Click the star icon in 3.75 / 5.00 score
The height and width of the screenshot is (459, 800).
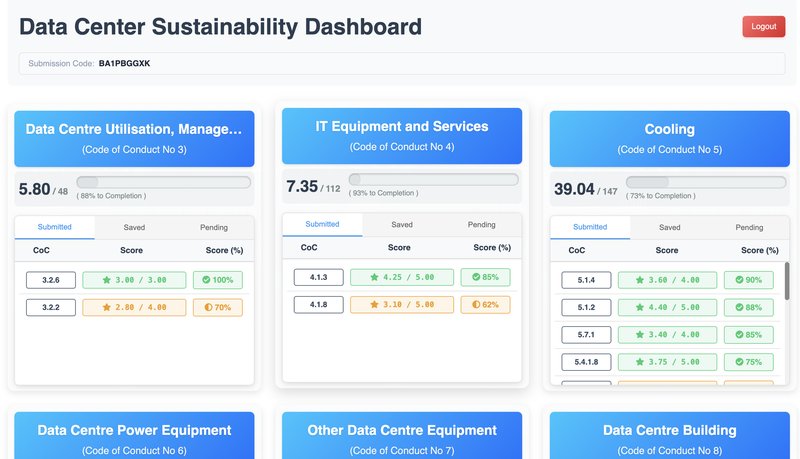pos(640,362)
